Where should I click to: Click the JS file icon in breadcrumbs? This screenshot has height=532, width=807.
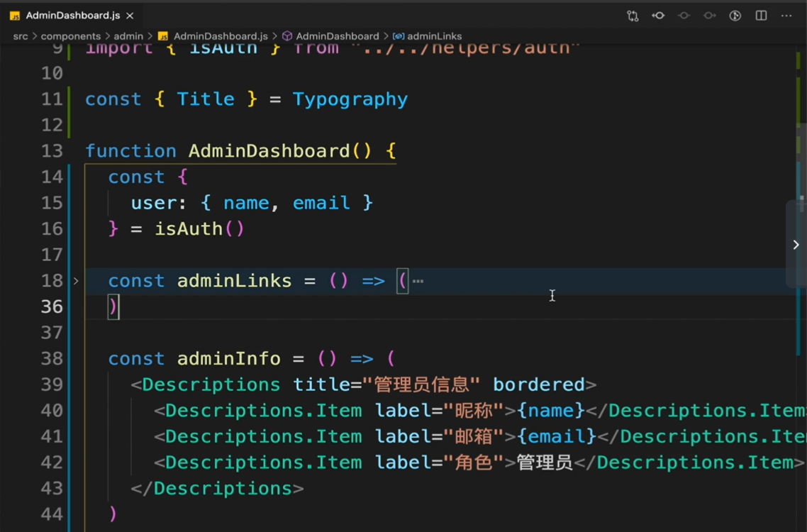tap(163, 36)
